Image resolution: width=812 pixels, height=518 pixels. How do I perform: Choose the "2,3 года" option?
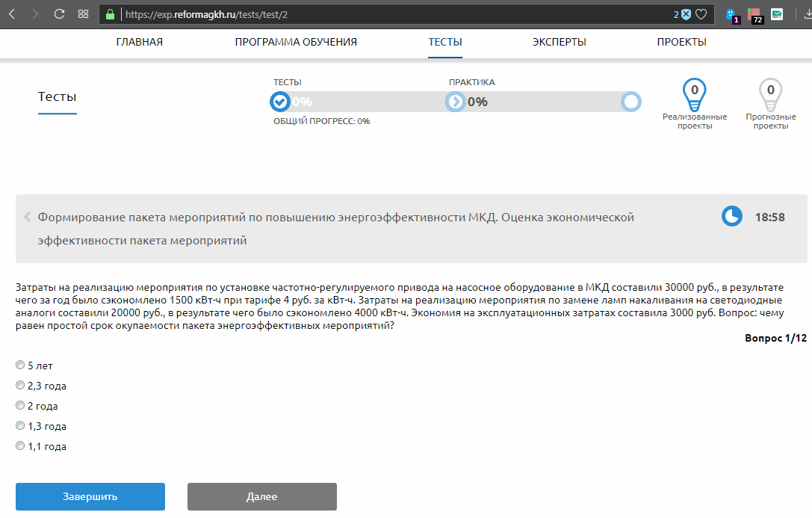20,386
